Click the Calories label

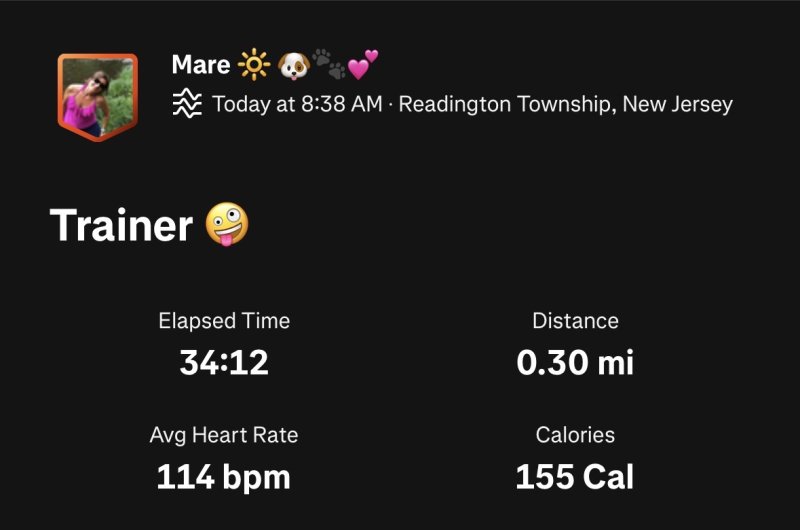[x=575, y=435]
